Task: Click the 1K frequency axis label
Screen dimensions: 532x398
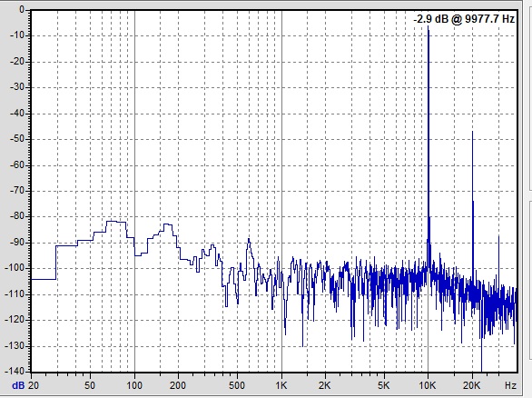Action: (281, 385)
